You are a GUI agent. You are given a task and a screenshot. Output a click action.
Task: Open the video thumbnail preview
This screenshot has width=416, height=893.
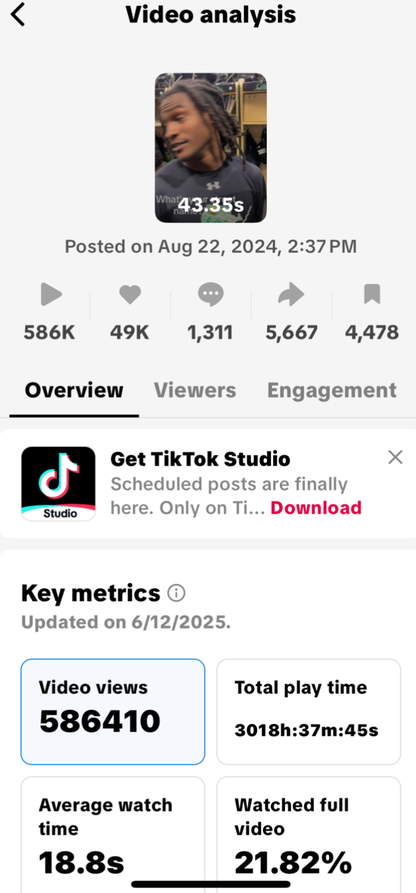[211, 148]
